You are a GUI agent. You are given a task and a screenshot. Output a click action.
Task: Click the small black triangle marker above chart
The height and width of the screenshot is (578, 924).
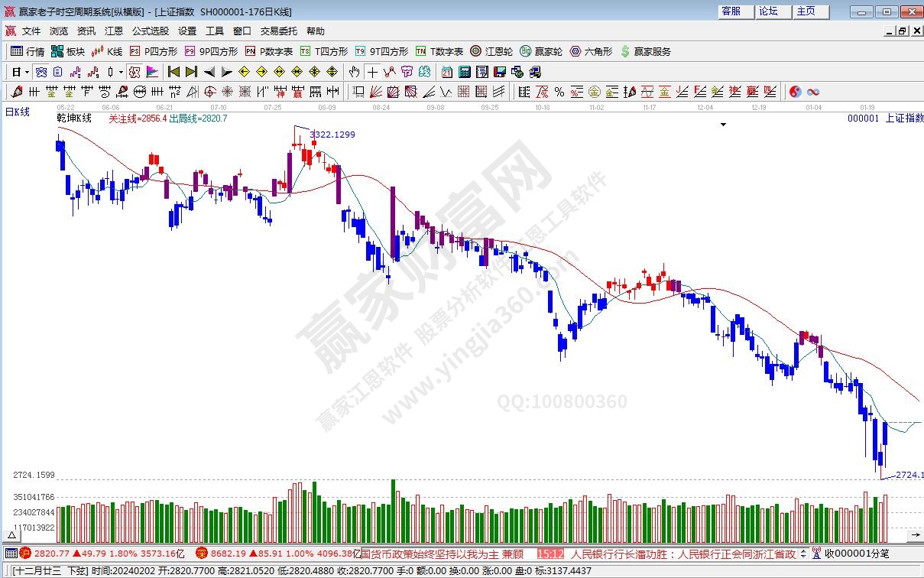pos(723,124)
